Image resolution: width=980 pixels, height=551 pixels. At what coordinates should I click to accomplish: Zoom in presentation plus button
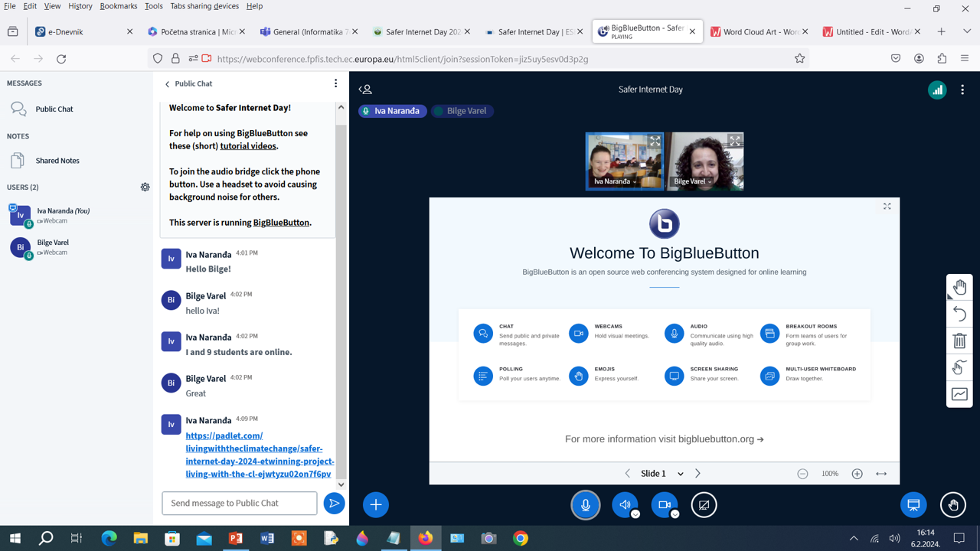tap(857, 474)
